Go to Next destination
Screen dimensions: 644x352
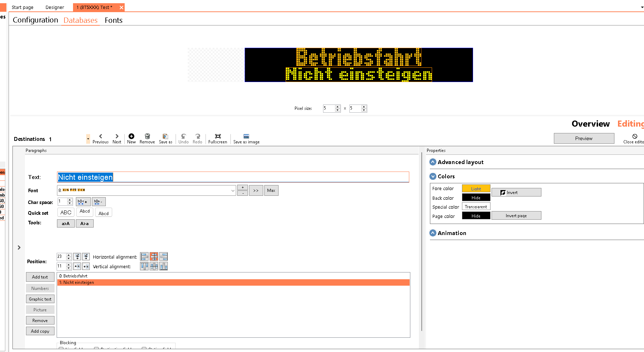[x=117, y=139]
